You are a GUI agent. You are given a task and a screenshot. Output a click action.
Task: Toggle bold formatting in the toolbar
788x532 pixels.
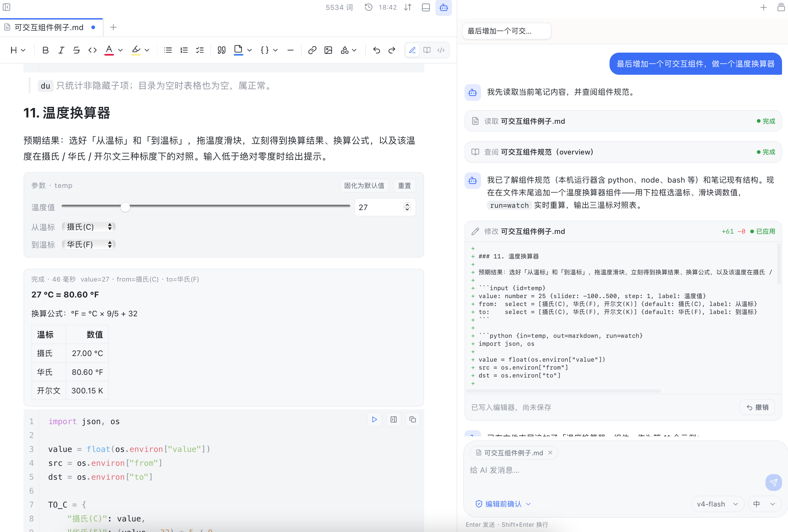tap(45, 50)
